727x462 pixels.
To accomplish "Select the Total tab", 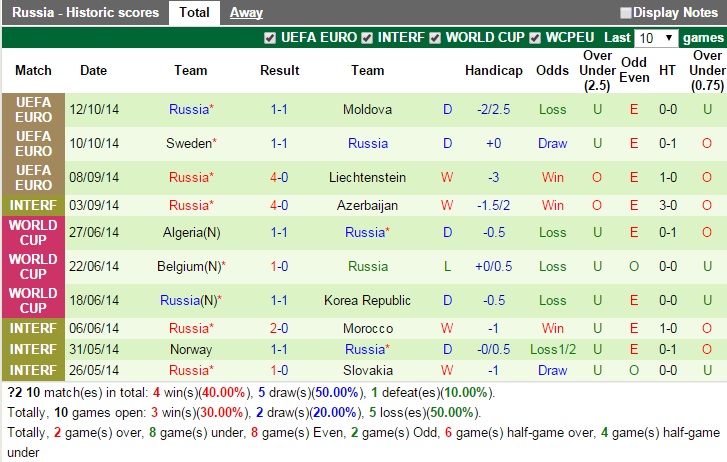I will [194, 13].
